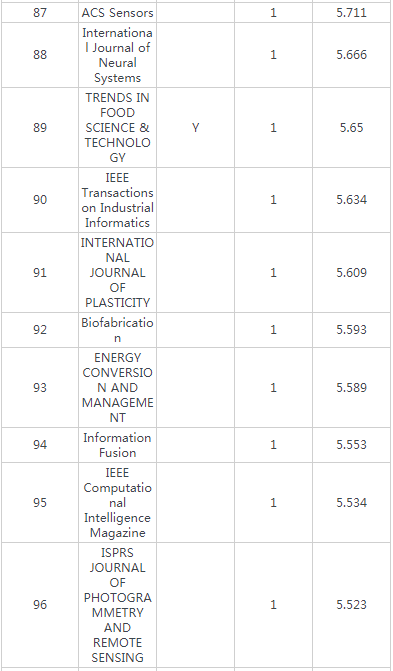This screenshot has height=671, width=393.
Task: Select the Biofabrication journal name
Action: 117,330
